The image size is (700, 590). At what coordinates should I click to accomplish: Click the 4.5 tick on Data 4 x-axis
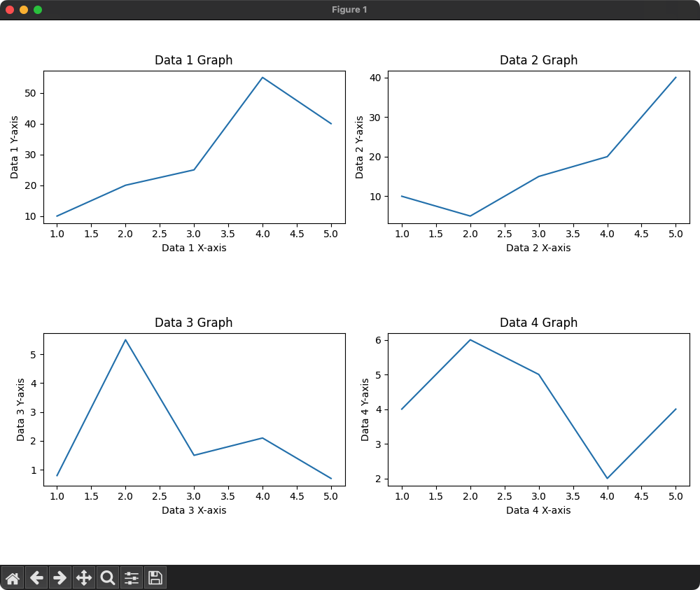pyautogui.click(x=641, y=496)
